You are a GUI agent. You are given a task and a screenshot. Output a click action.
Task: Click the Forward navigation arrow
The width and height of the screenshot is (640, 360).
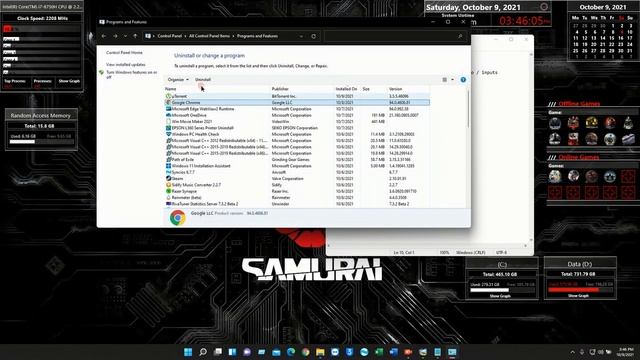(115, 36)
